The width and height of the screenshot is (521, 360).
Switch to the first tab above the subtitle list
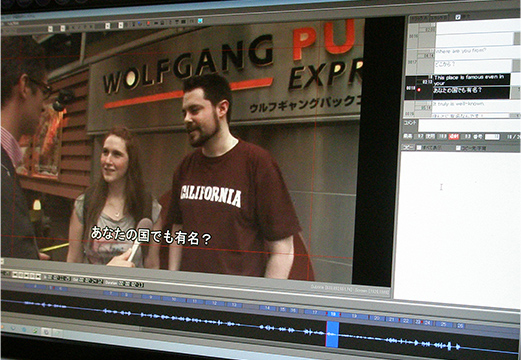(x=420, y=18)
